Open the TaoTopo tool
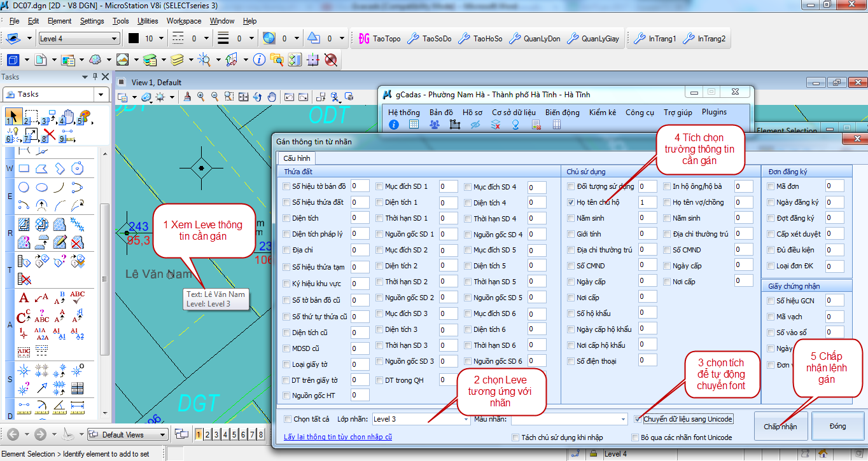 (379, 39)
